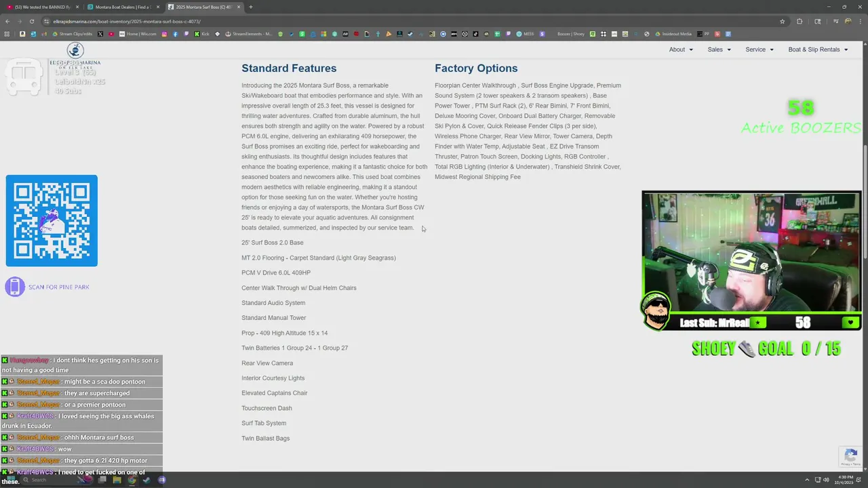Open the Stream Clips/edits bookmark folder
The width and height of the screenshot is (868, 488).
pos(72,34)
